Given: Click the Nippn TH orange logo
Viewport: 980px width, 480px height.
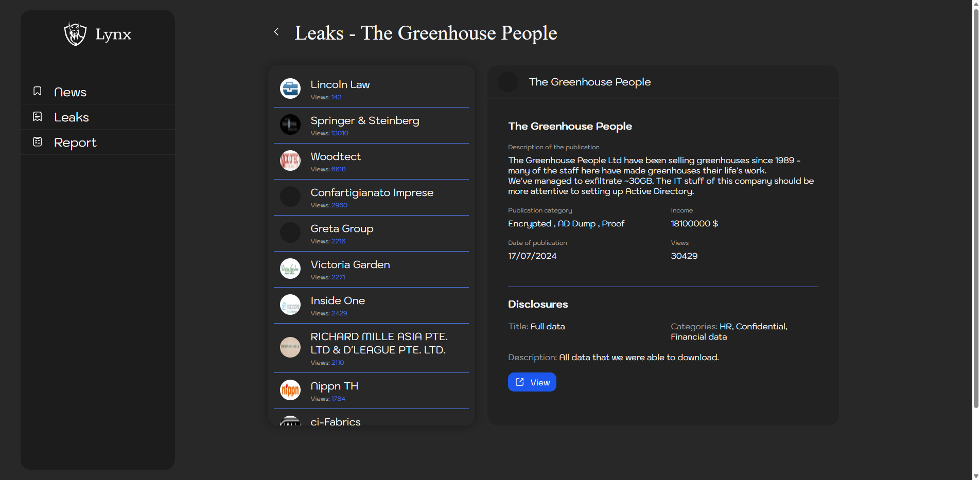Looking at the screenshot, I should pyautogui.click(x=290, y=390).
